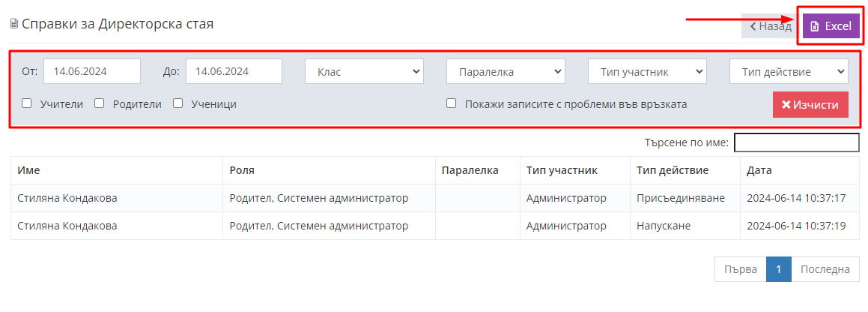Toggle the Учители checkbox
Viewport: 868px width, 312px height.
(x=26, y=103)
